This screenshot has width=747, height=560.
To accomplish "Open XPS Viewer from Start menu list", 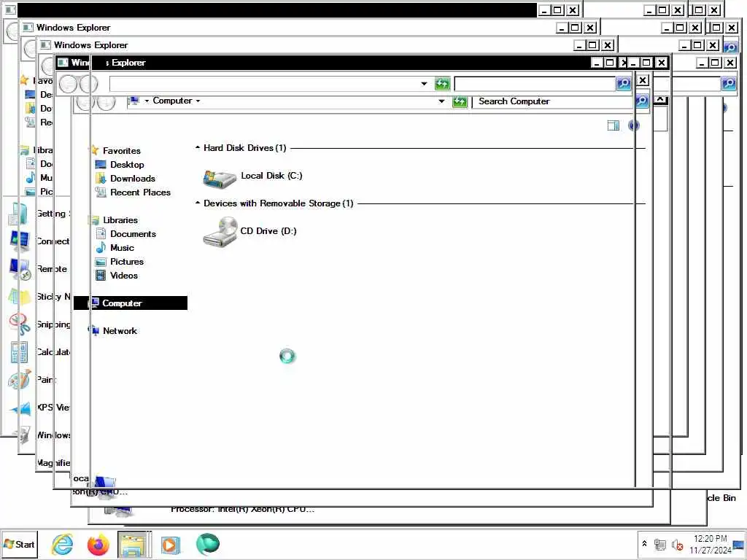I will [39, 408].
